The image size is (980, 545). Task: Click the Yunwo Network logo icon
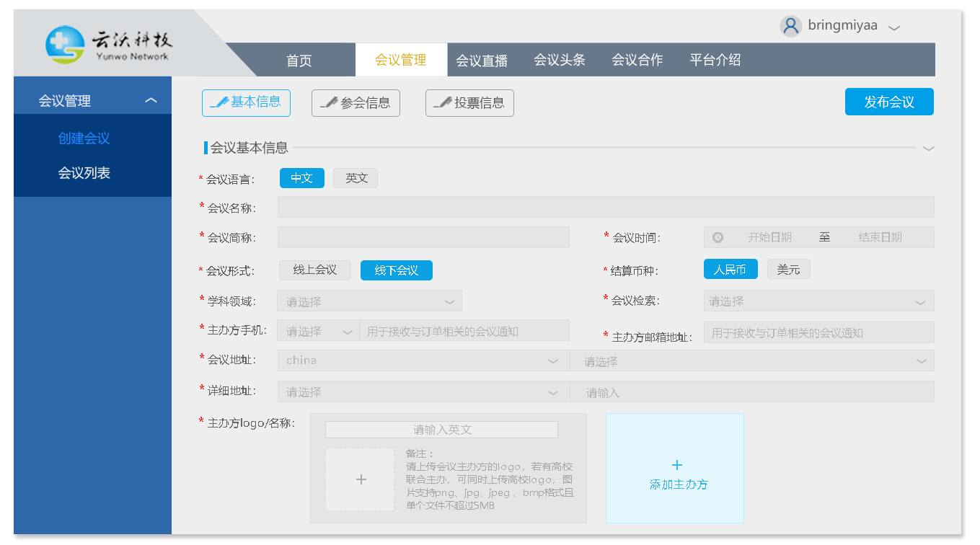[65, 45]
